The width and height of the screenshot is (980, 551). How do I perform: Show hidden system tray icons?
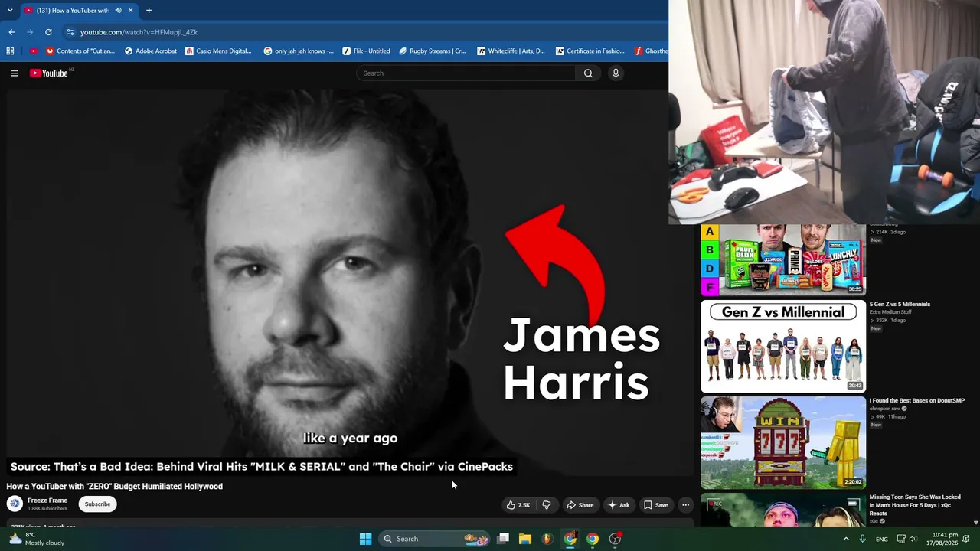click(846, 539)
